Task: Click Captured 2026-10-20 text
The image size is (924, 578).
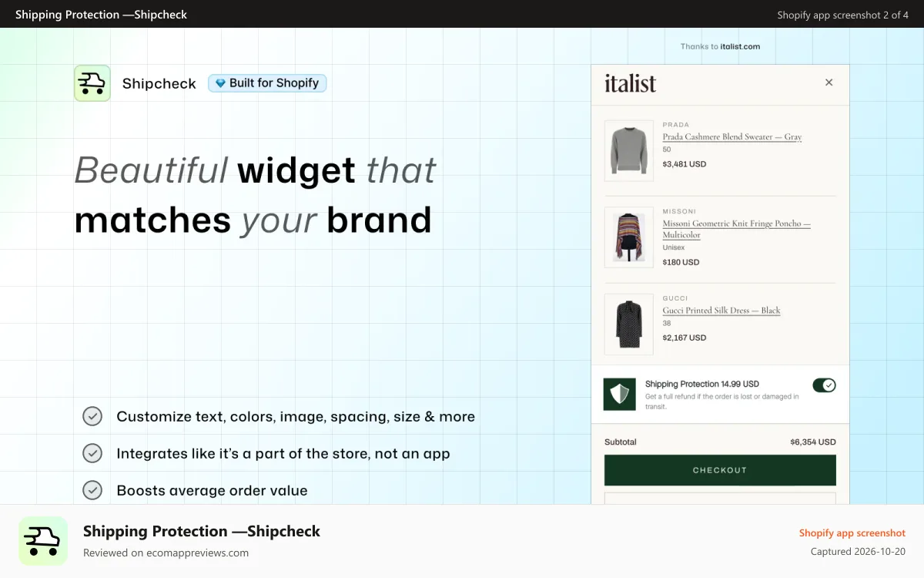Action: [x=858, y=552]
